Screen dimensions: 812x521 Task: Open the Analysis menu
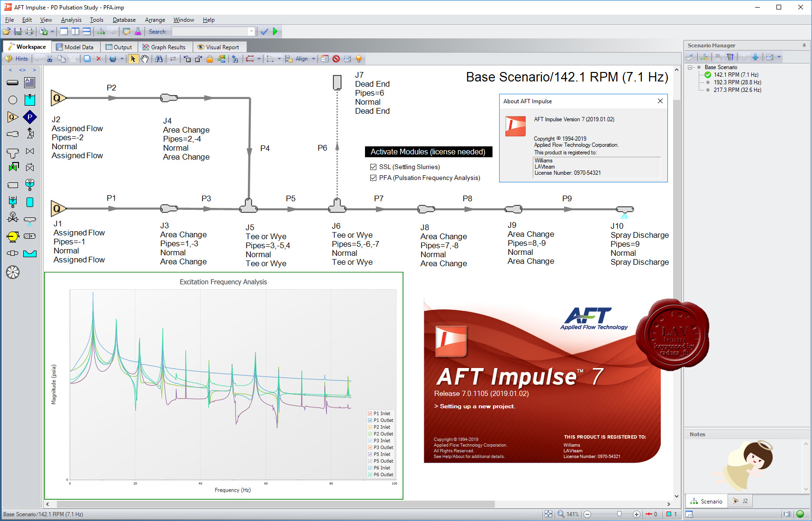pos(71,20)
